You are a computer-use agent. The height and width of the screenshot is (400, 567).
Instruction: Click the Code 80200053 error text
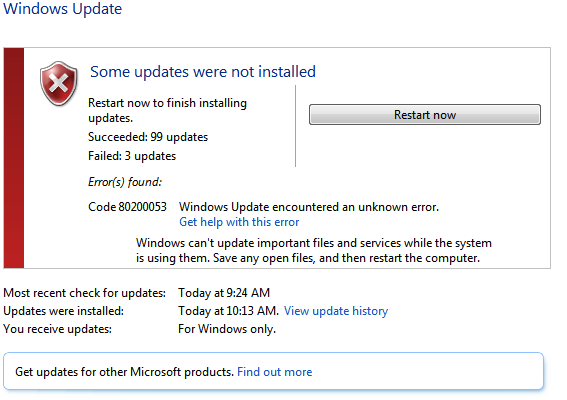(x=127, y=207)
